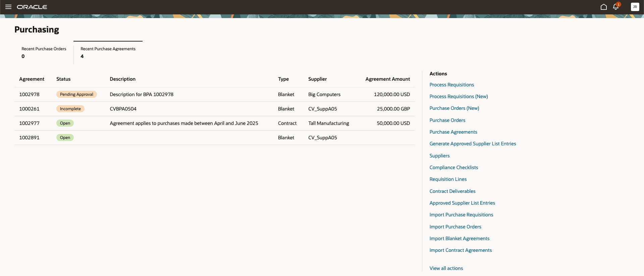Open Import Contract Agreements

[x=461, y=250]
